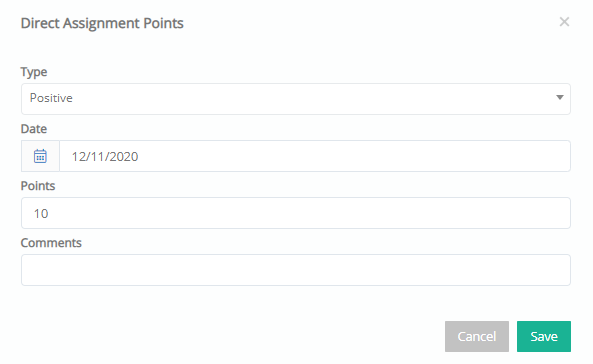The image size is (593, 364).
Task: Place cursor on the 10 value text
Action: pos(41,213)
